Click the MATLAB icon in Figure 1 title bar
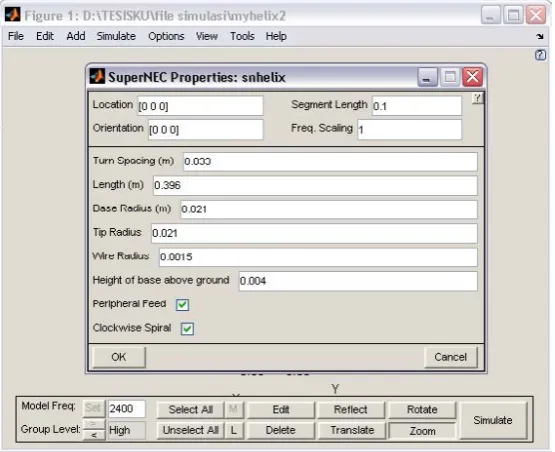555x452 pixels. [12, 15]
